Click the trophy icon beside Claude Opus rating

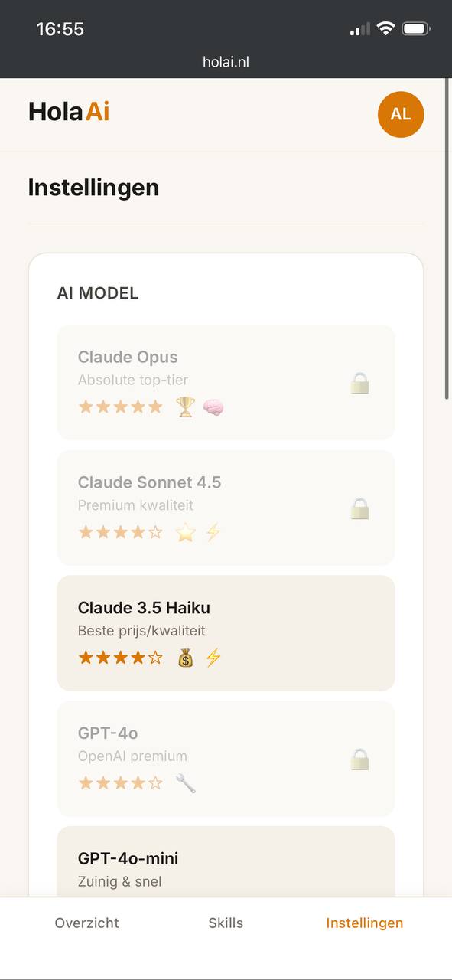(184, 407)
